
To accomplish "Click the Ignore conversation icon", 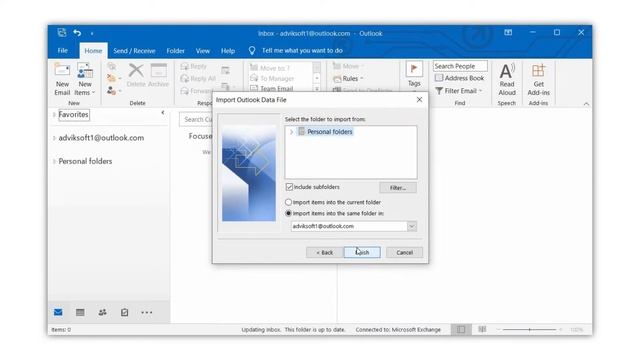I will pyautogui.click(x=111, y=67).
